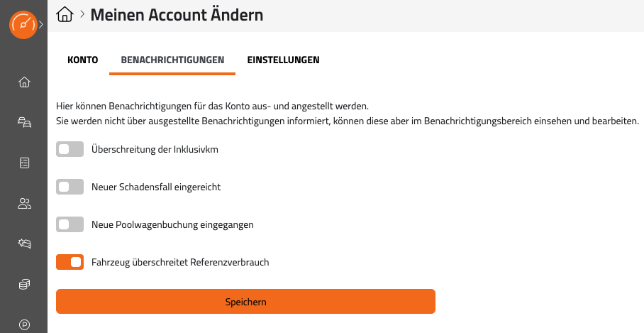
Task: Expand the sidebar with the chevron arrow
Action: coord(41,25)
